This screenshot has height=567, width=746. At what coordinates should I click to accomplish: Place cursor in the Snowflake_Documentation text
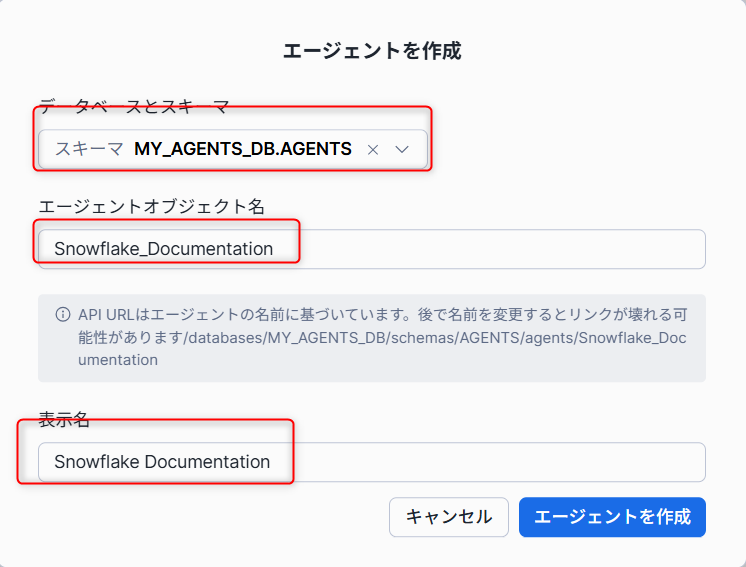[163, 248]
